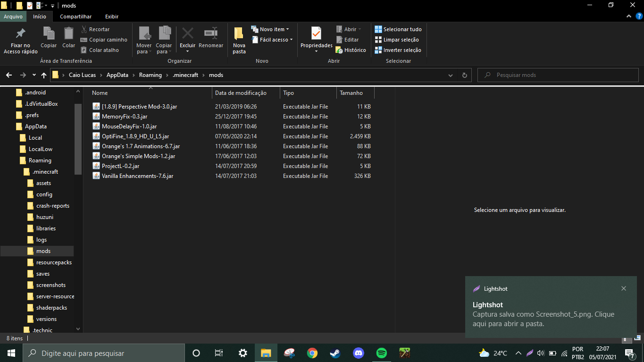Click Limpar seleção
This screenshot has height=362, width=644.
point(397,40)
